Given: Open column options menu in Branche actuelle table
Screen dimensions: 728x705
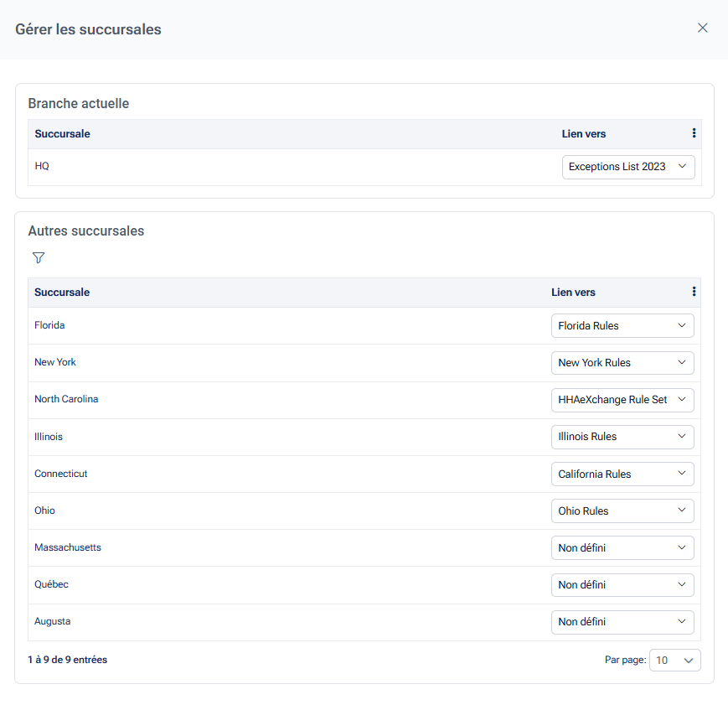Looking at the screenshot, I should point(694,133).
